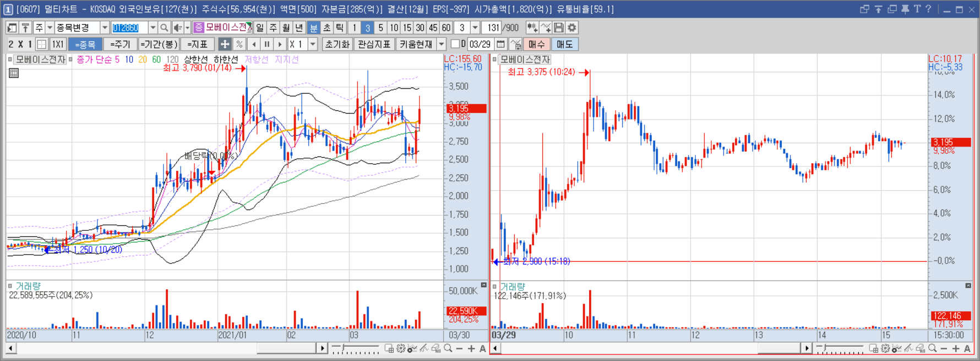Pause the chart replay
The width and height of the screenshot is (980, 361).
[267, 44]
